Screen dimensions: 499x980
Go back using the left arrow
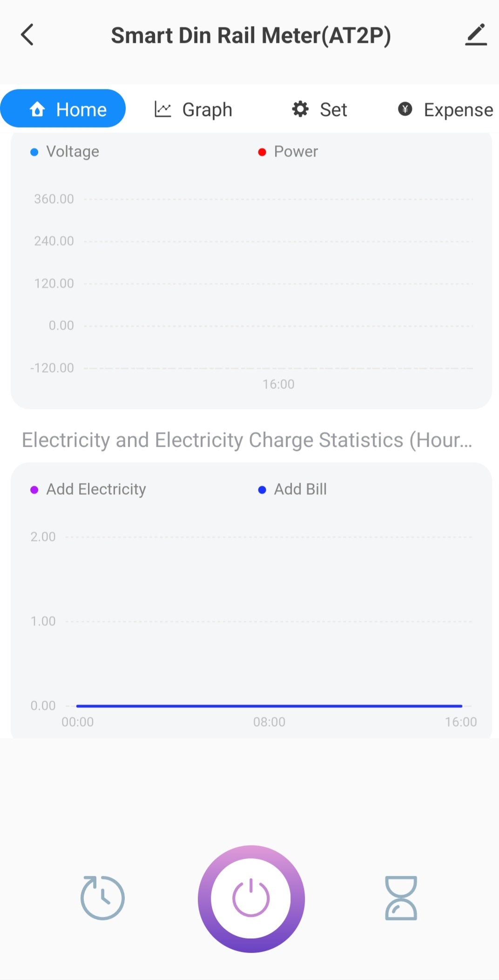pos(27,35)
